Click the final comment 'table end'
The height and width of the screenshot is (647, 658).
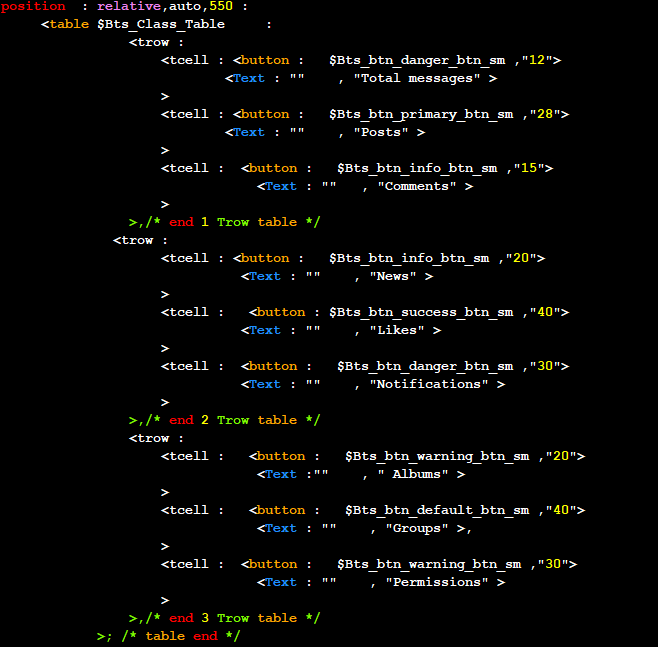pos(181,637)
